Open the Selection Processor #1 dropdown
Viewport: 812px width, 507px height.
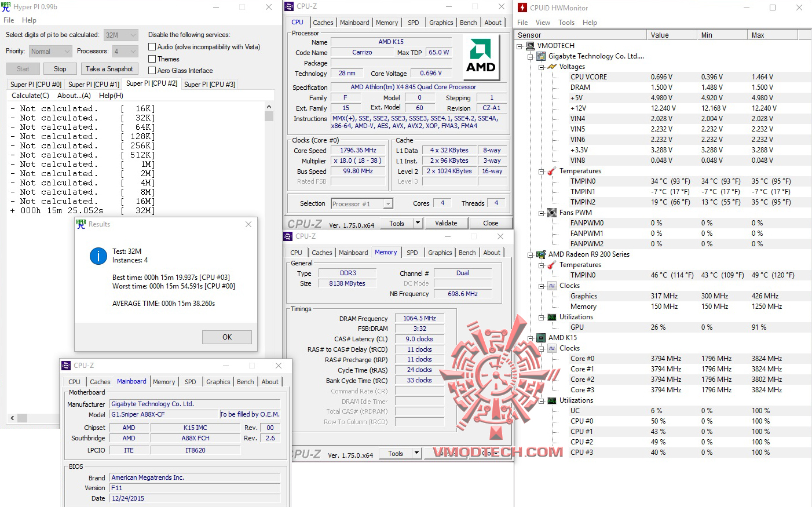point(362,204)
